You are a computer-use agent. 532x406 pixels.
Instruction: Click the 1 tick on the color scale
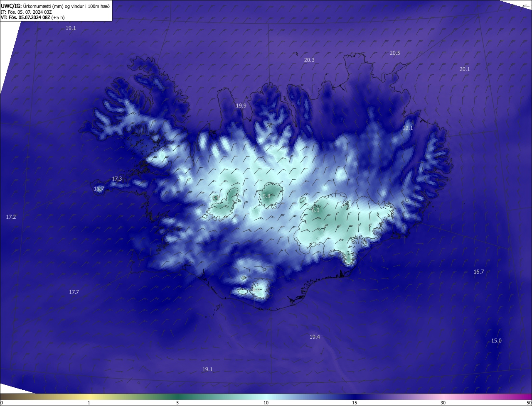89,403
